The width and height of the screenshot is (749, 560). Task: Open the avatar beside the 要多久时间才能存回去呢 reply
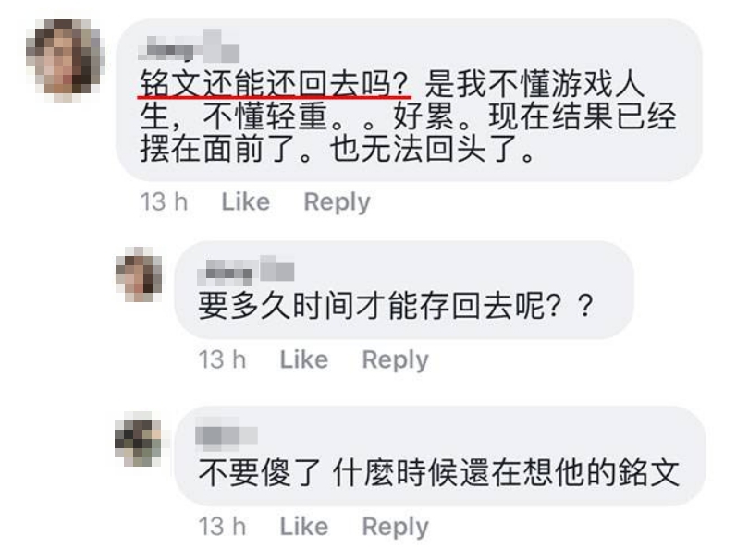pos(139,274)
